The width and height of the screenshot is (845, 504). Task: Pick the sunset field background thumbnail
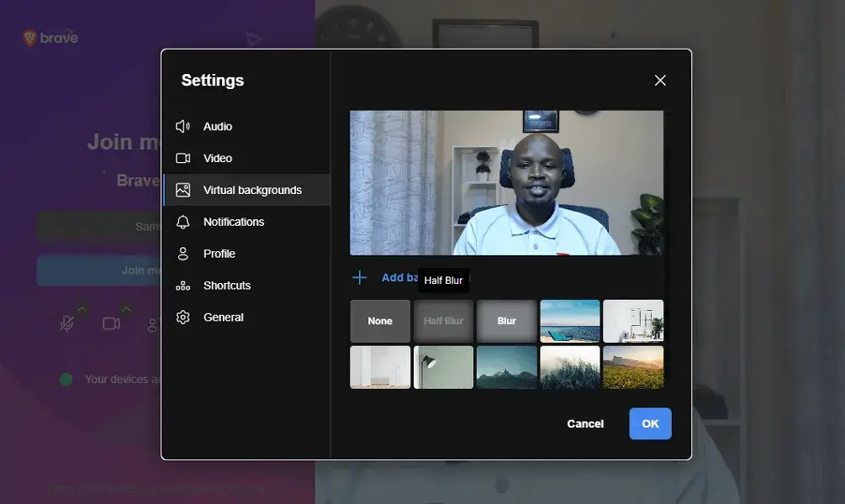(x=633, y=367)
